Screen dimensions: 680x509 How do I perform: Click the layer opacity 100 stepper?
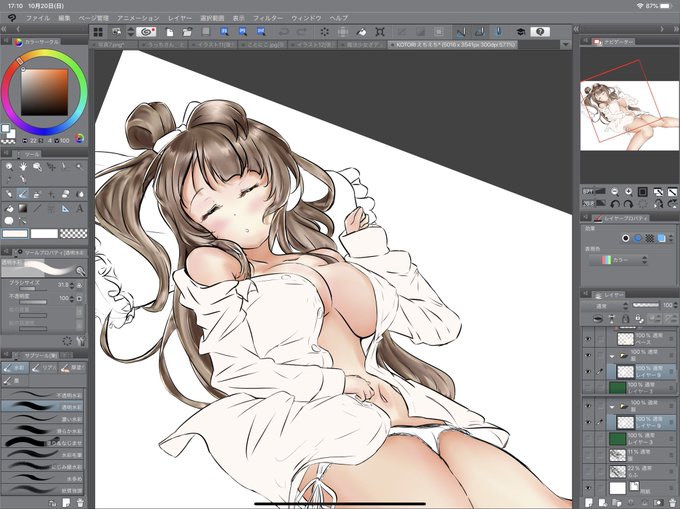pyautogui.click(x=676, y=305)
